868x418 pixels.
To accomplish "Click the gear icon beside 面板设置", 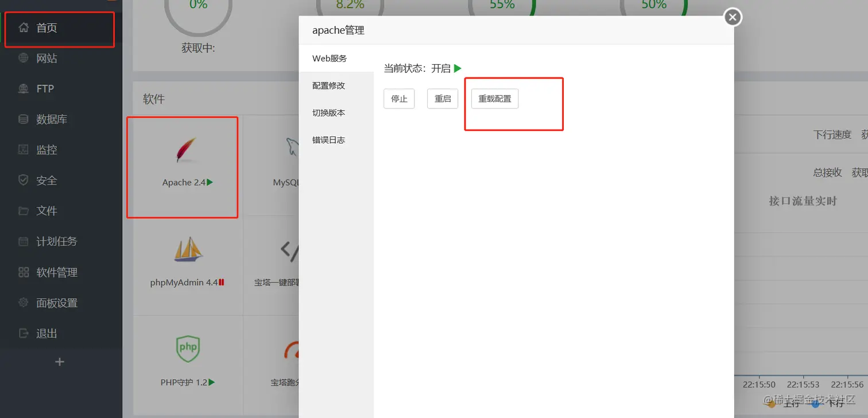I will [x=24, y=302].
